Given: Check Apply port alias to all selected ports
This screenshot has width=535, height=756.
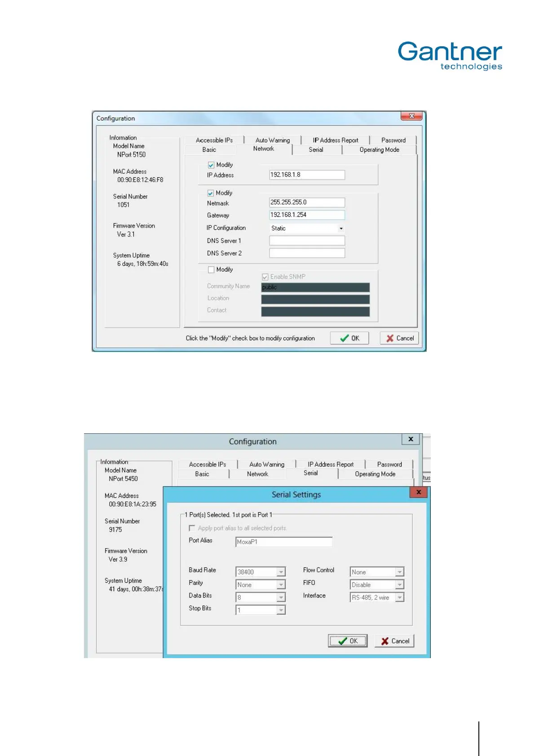Looking at the screenshot, I should click(192, 528).
